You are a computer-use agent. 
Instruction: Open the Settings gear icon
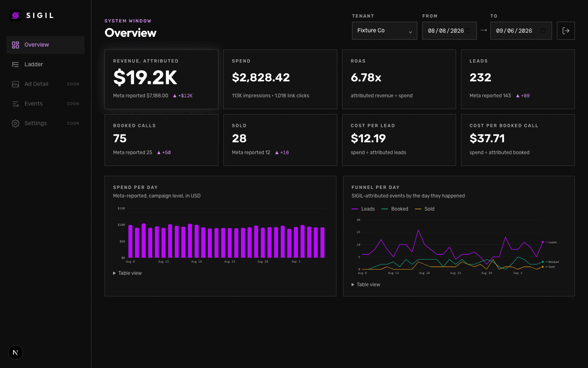[16, 123]
